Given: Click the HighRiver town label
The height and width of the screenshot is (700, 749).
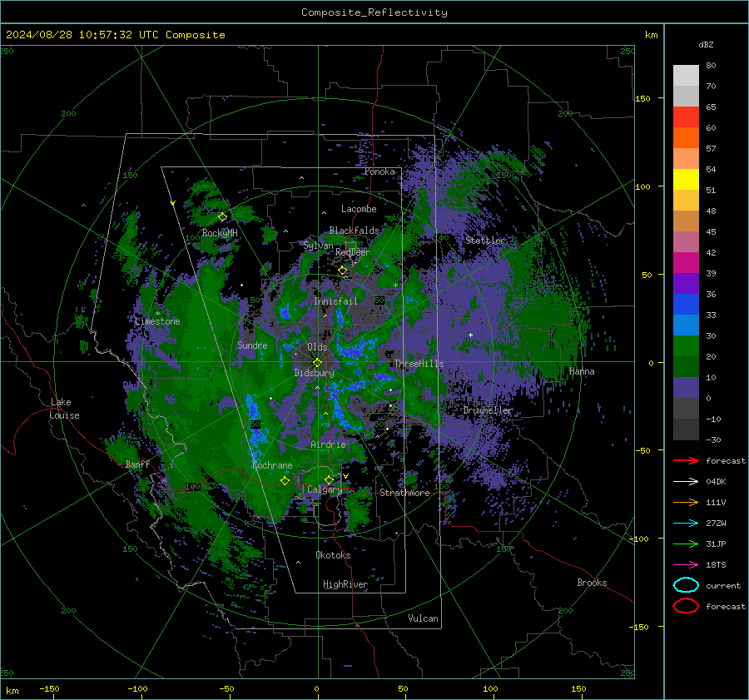Looking at the screenshot, I should (x=345, y=584).
